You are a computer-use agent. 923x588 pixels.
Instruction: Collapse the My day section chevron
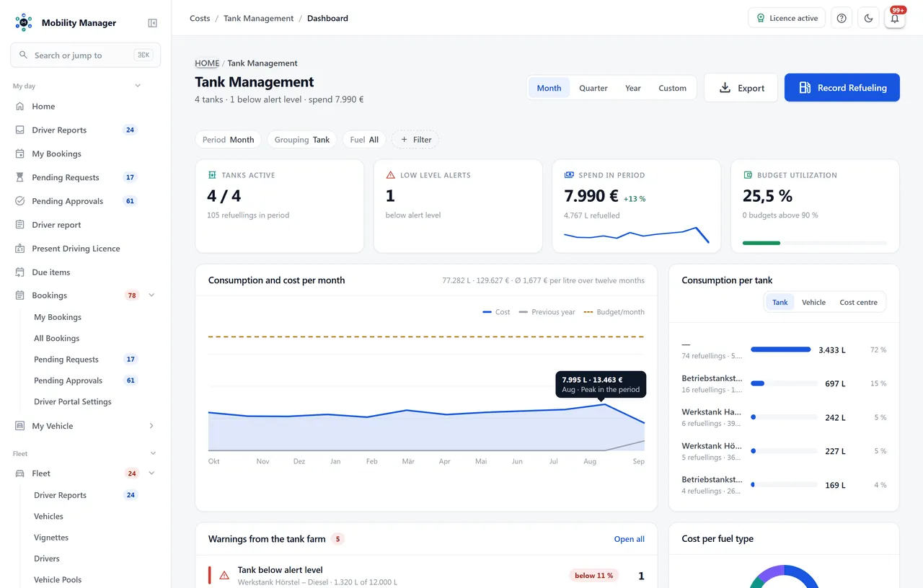138,86
